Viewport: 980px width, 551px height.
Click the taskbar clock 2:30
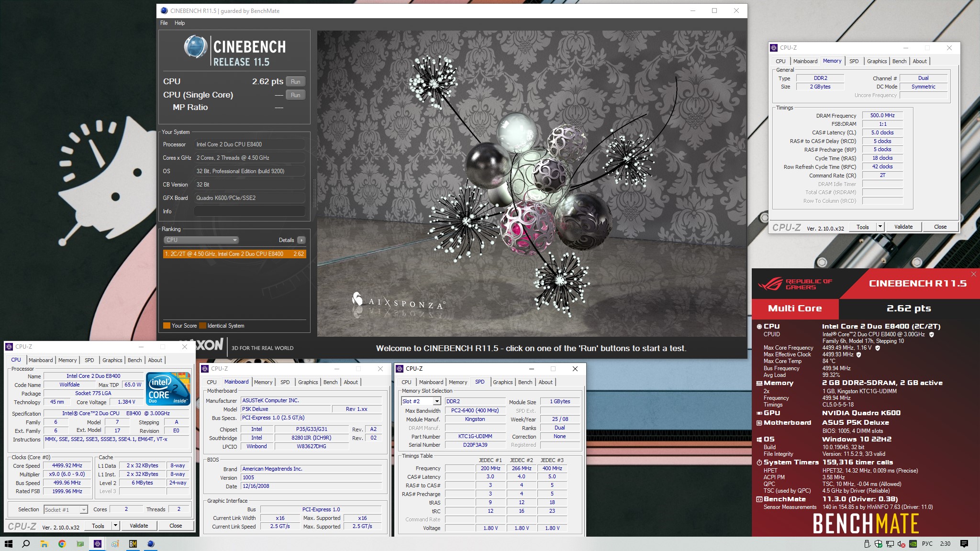[x=945, y=544]
